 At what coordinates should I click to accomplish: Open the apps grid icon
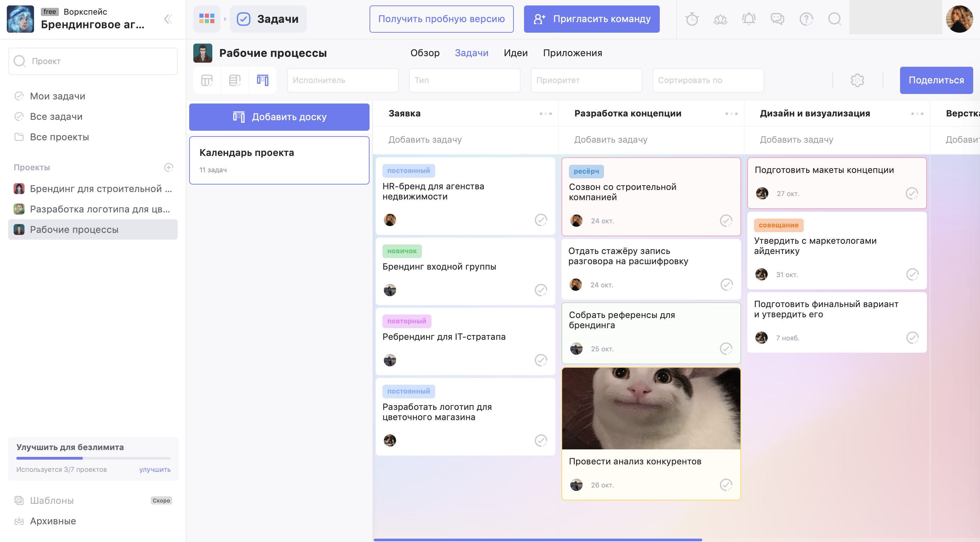(207, 19)
